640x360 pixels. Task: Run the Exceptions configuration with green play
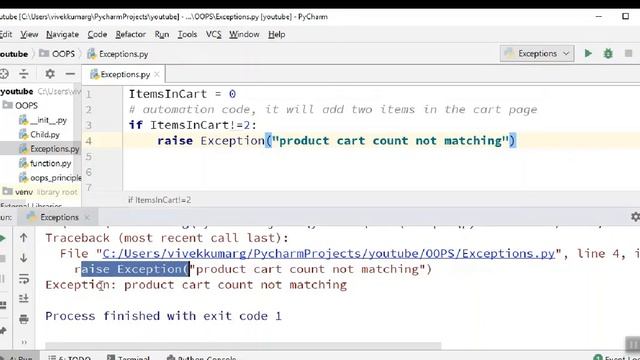tap(588, 53)
